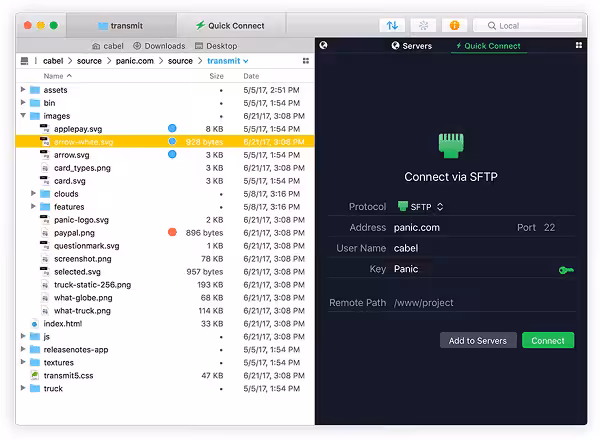Select the green Quick Connect pane tab
Screen dimensions: 600x440
488,46
